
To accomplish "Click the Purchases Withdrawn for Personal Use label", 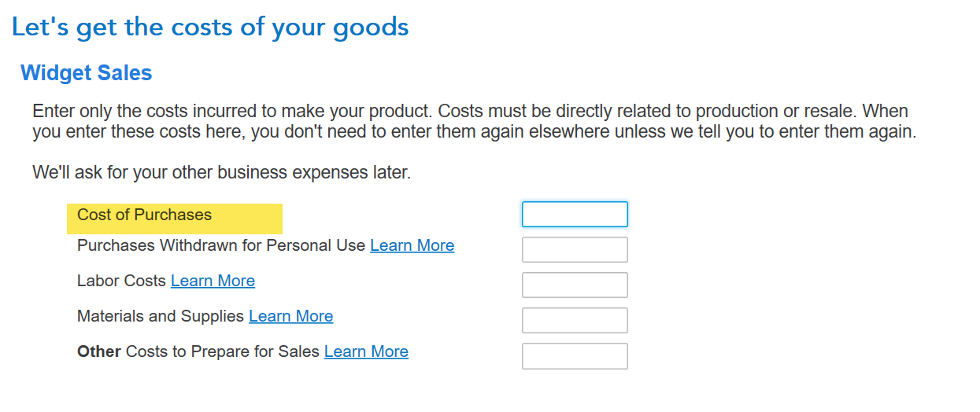I will tap(221, 245).
